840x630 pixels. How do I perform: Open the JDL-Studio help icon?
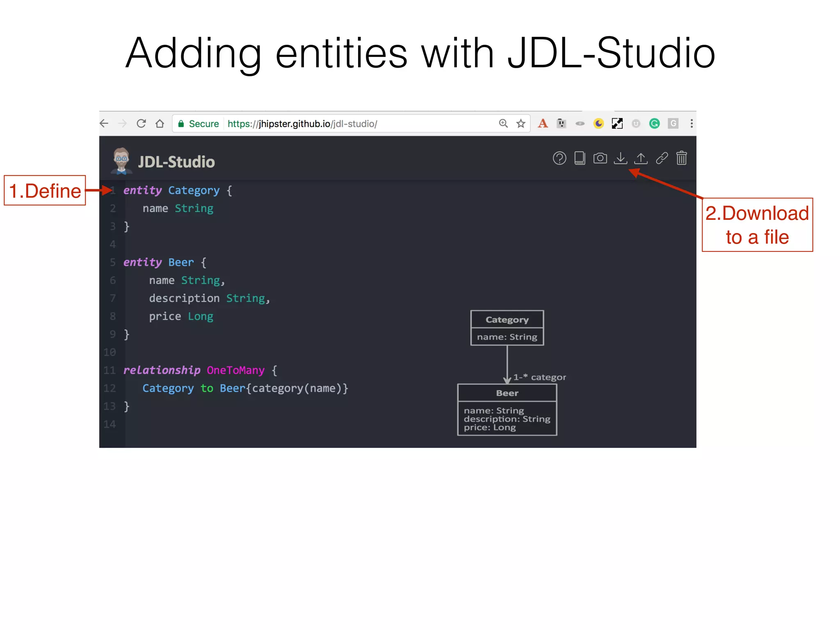tap(559, 158)
